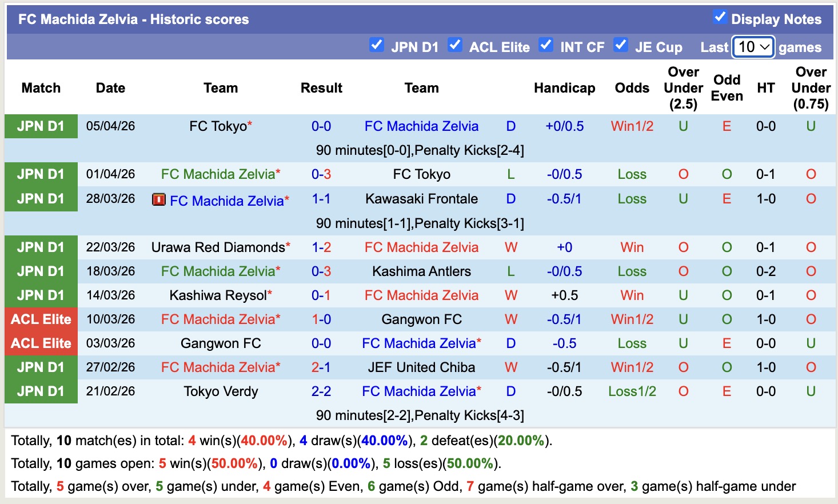The height and width of the screenshot is (504, 838).
Task: Open Urawa Red Diamonds team page
Action: [217, 247]
